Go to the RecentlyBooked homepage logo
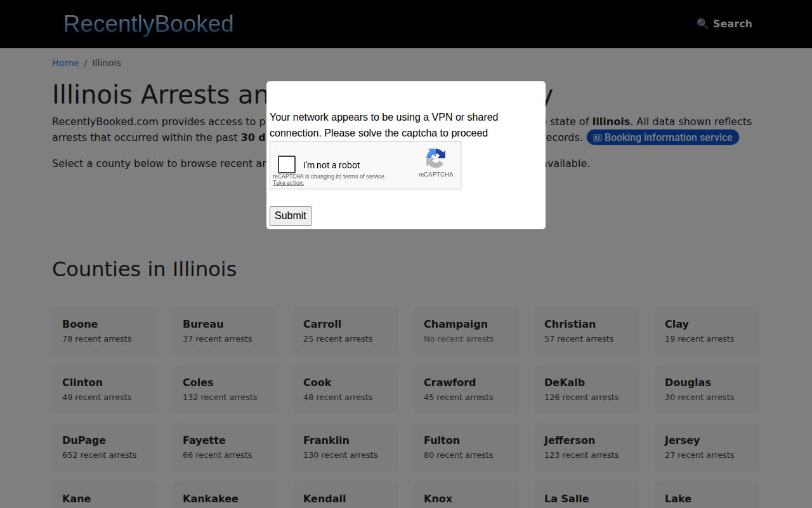Image resolution: width=812 pixels, height=508 pixels. pyautogui.click(x=148, y=23)
